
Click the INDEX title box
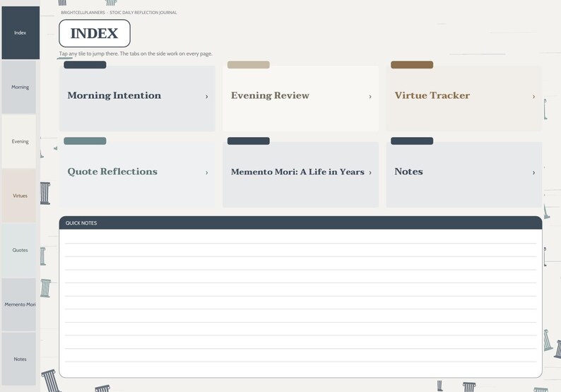coord(95,33)
